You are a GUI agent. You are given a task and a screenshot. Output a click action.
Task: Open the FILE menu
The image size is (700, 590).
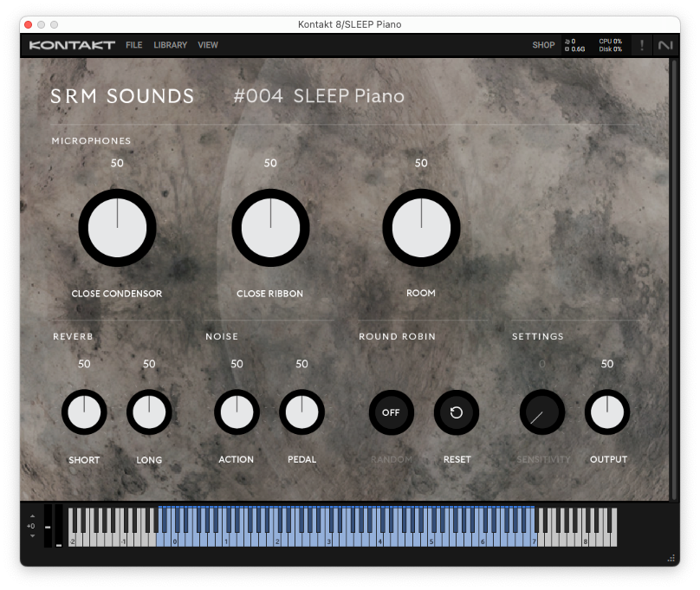point(134,45)
